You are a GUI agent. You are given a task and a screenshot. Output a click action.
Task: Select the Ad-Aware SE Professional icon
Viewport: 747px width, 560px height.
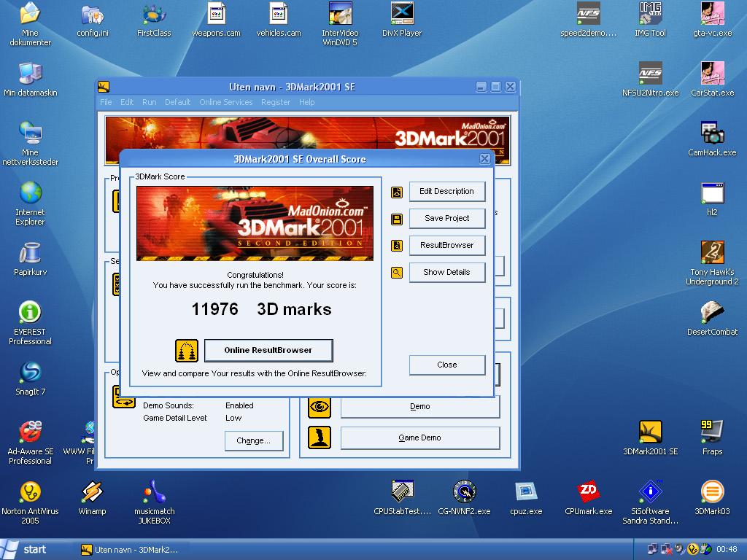[30, 443]
